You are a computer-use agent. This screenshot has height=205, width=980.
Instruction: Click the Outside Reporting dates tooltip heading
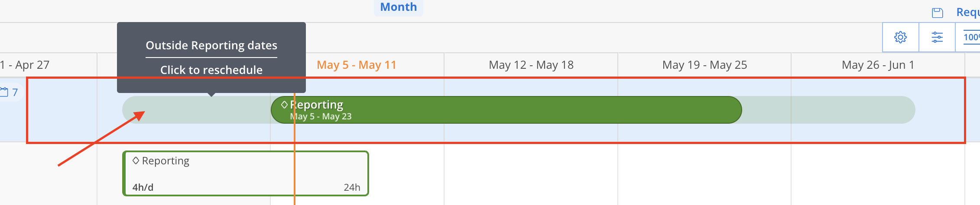(x=211, y=45)
